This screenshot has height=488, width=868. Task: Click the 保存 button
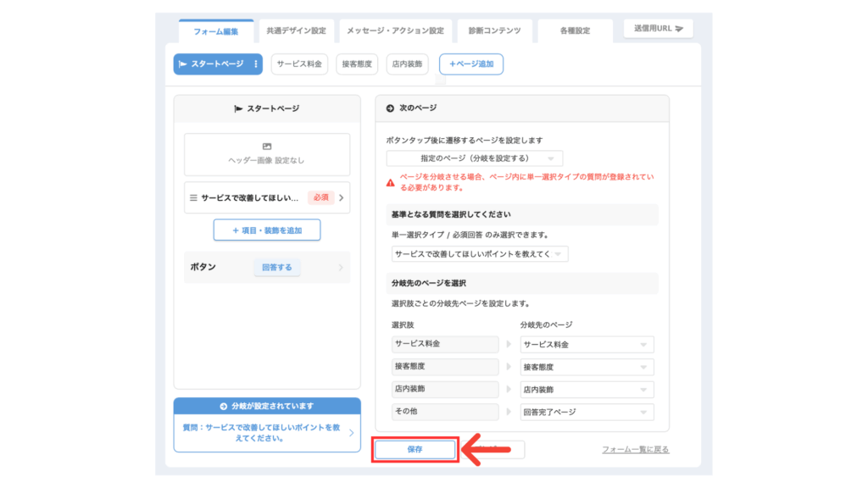[415, 450]
